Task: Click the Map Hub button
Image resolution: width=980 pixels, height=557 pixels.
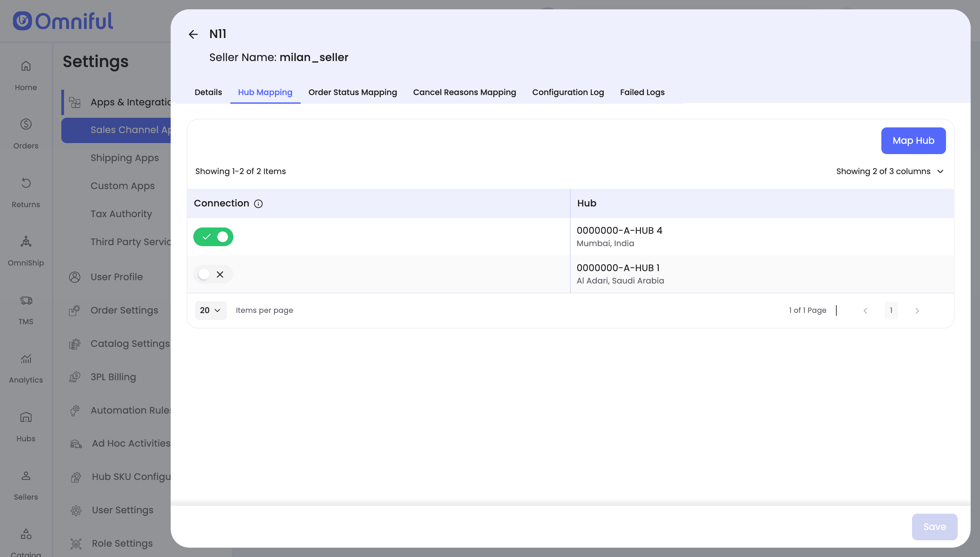Action: (x=913, y=141)
